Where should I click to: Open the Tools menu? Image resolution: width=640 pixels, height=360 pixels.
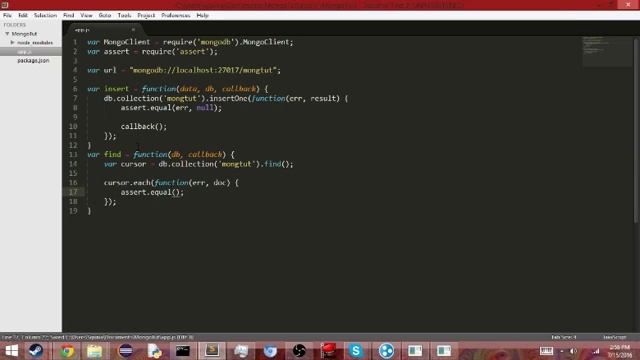[x=124, y=16]
